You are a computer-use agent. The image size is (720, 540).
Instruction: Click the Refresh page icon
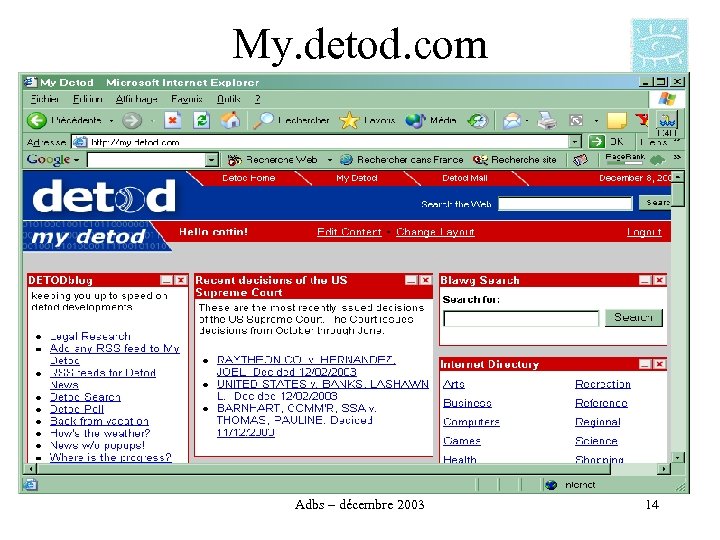click(x=201, y=120)
